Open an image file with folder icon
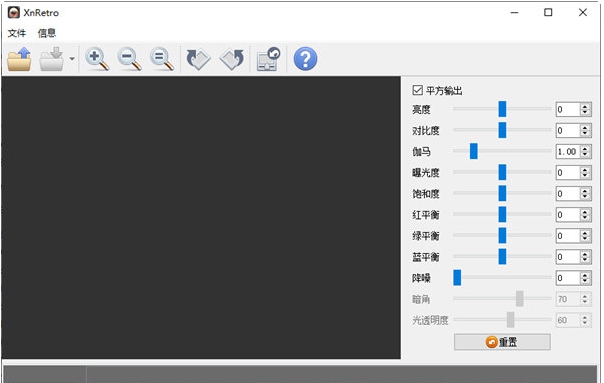Screen dimensions: 604x383 point(19,59)
